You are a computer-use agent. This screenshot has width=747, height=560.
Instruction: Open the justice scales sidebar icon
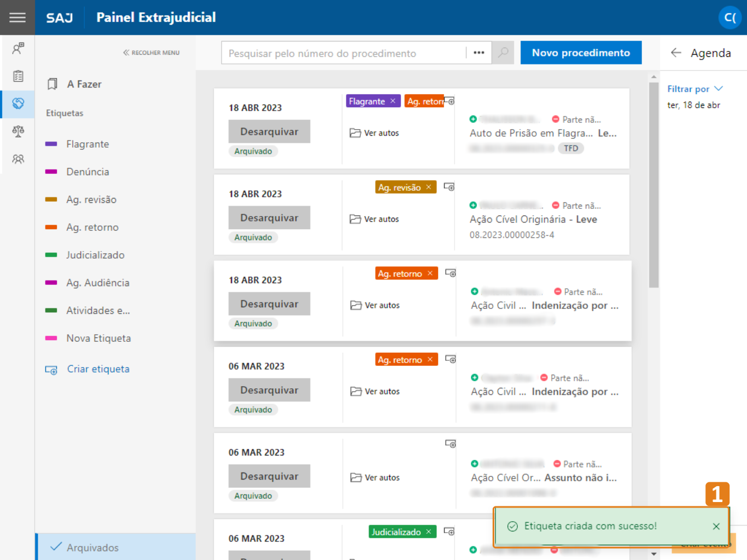point(18,131)
